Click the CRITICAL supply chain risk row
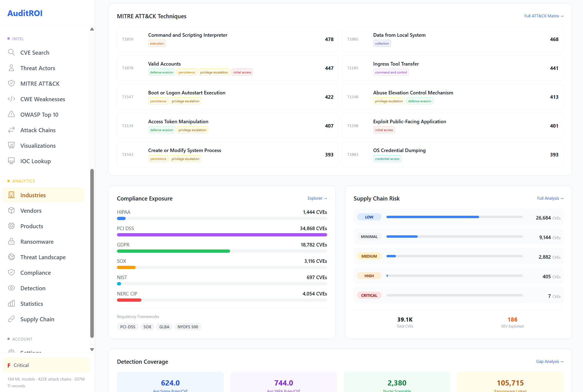583x392 pixels. pos(458,295)
